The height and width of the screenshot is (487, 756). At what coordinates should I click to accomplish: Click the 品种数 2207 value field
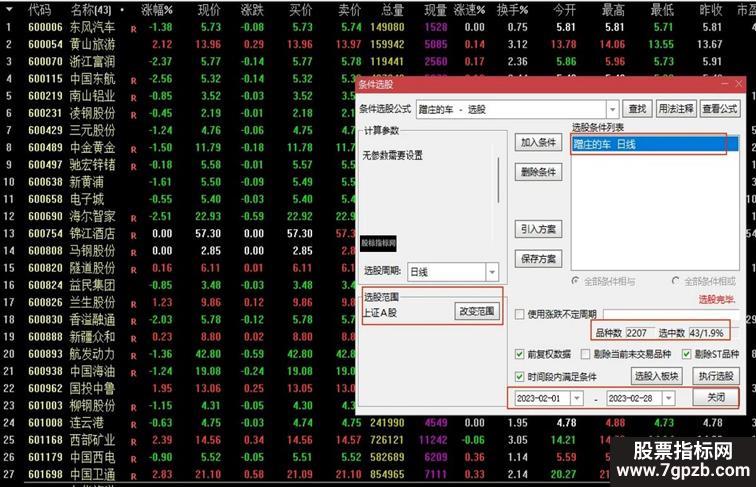pyautogui.click(x=639, y=333)
